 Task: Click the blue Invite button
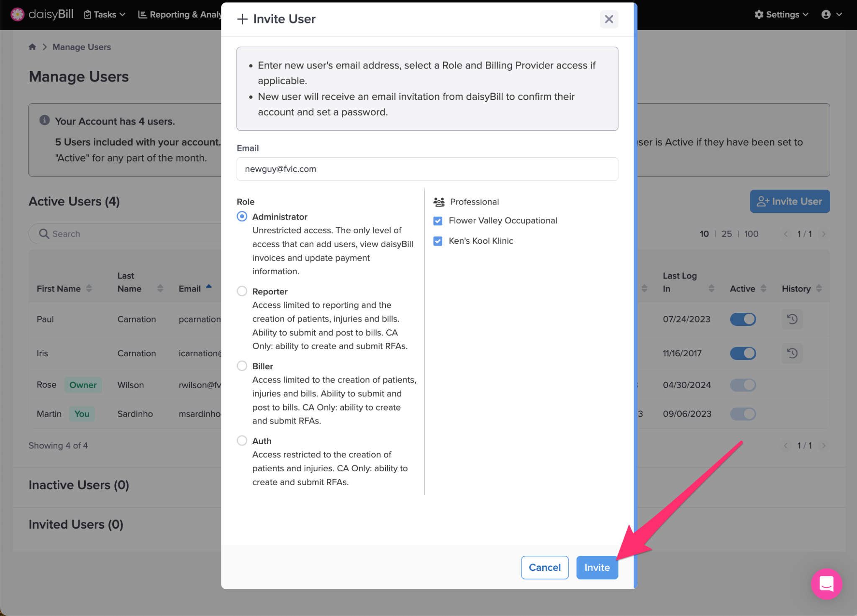pos(597,567)
